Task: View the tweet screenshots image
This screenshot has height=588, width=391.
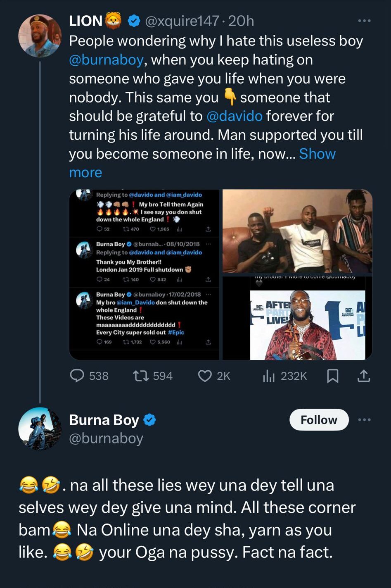Action: 144,274
